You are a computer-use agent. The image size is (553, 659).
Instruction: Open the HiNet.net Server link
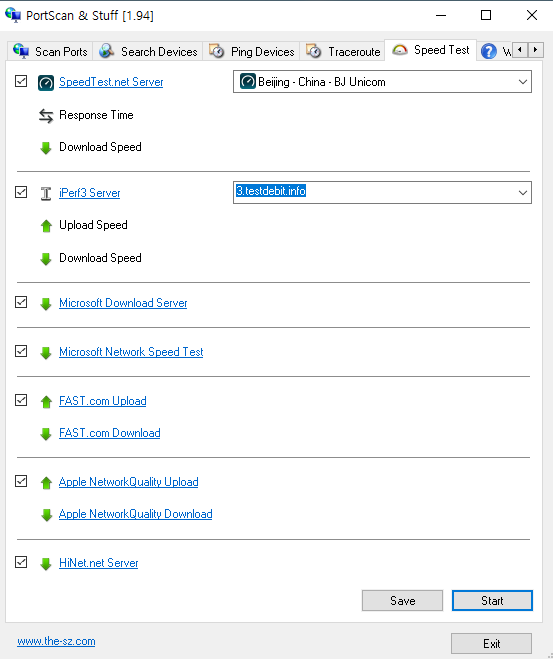98,563
